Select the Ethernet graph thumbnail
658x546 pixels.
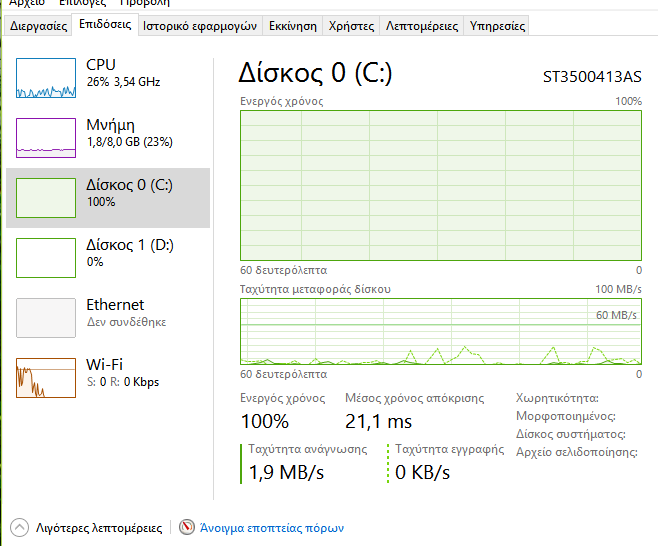(x=46, y=317)
